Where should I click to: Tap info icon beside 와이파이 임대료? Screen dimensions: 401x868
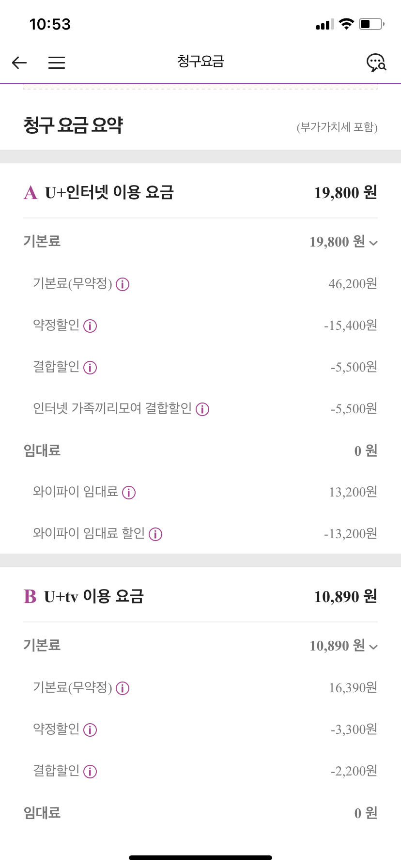coord(129,493)
